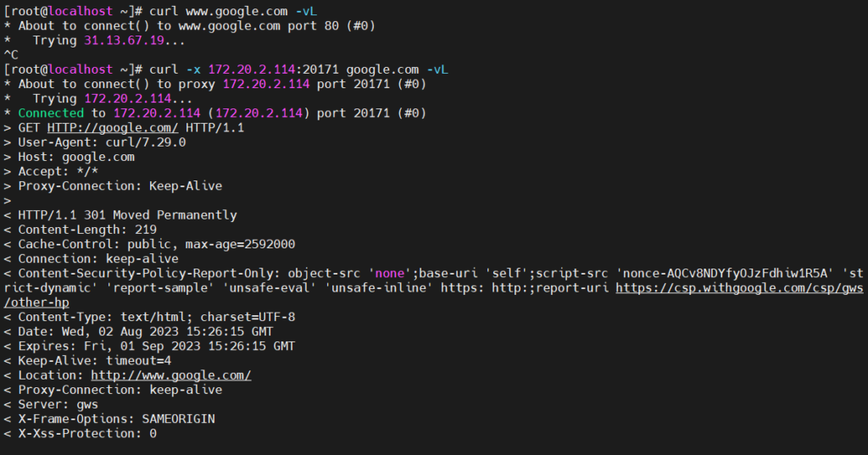
Task: Click the Keep-Alive: timeout=4 header
Action: click(98, 361)
